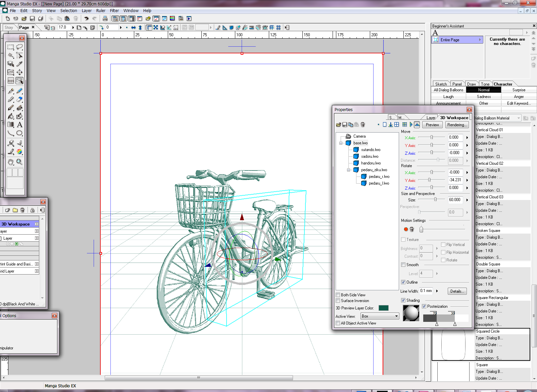The width and height of the screenshot is (537, 392).
Task: Uncheck the Outline checkbox
Action: [403, 282]
